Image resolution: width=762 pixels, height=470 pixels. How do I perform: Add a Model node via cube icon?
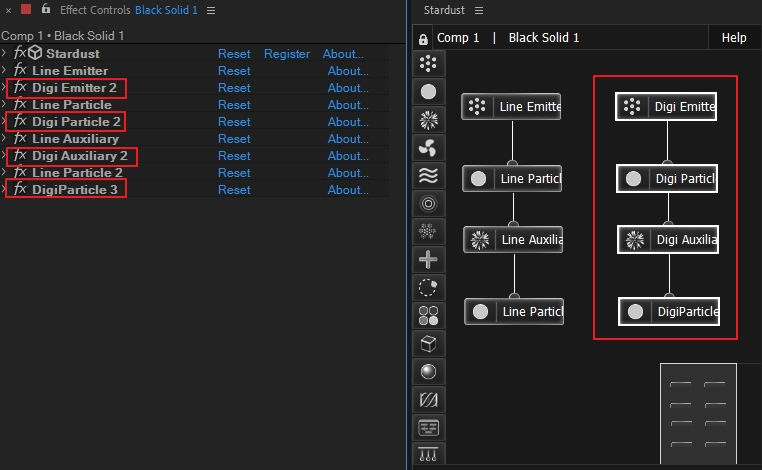point(428,344)
